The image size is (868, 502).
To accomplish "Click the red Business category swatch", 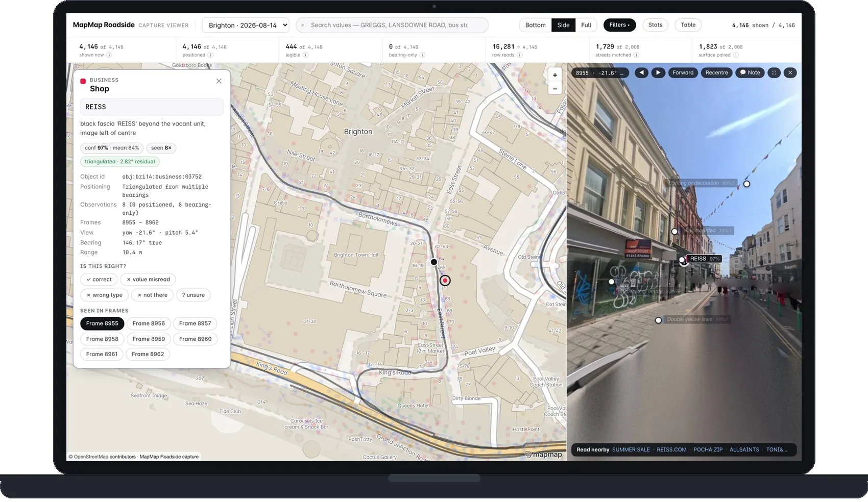I will (83, 81).
